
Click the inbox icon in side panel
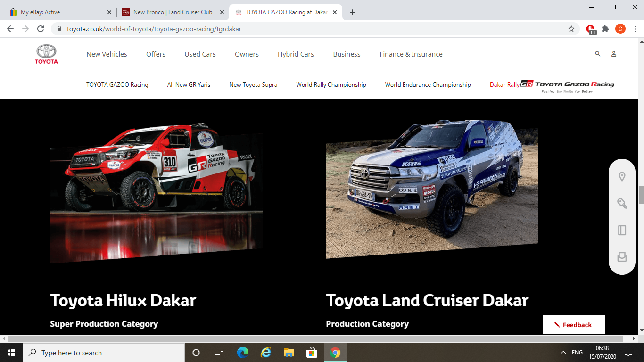622,256
